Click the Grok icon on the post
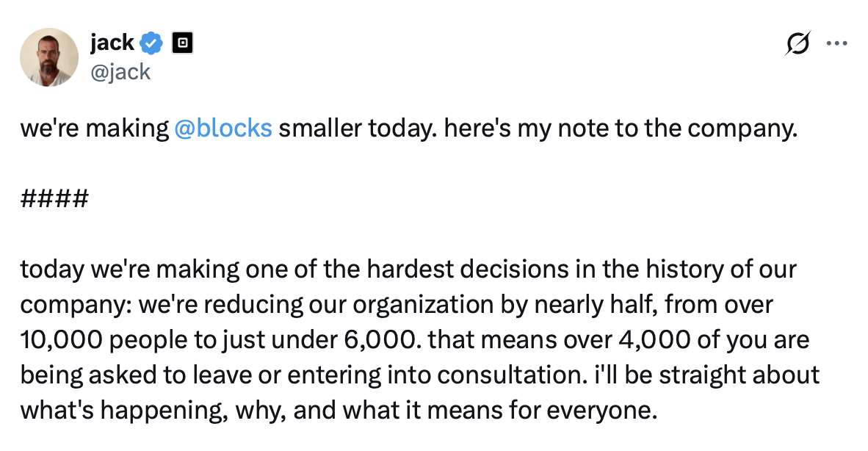This screenshot has height=451, width=868. click(x=798, y=45)
